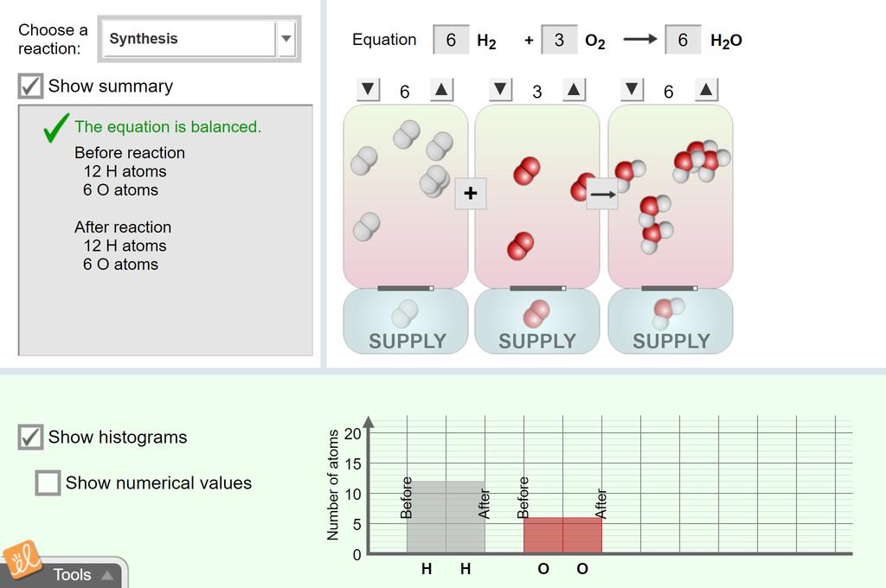Expand the Tools panel arrow

point(107,576)
